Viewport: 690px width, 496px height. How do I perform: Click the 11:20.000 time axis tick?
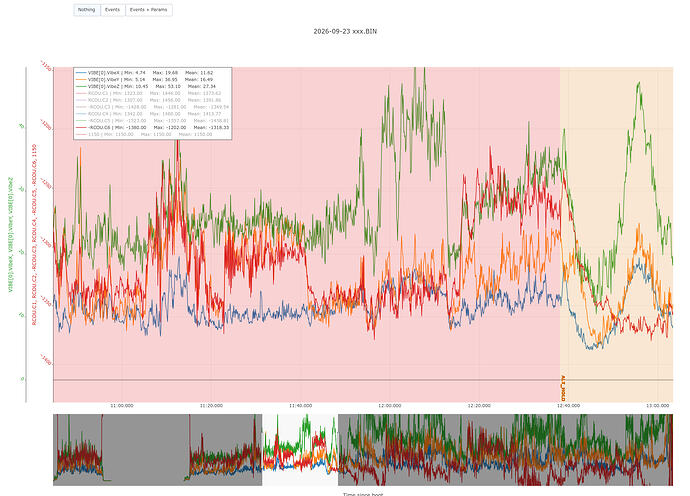[211, 406]
